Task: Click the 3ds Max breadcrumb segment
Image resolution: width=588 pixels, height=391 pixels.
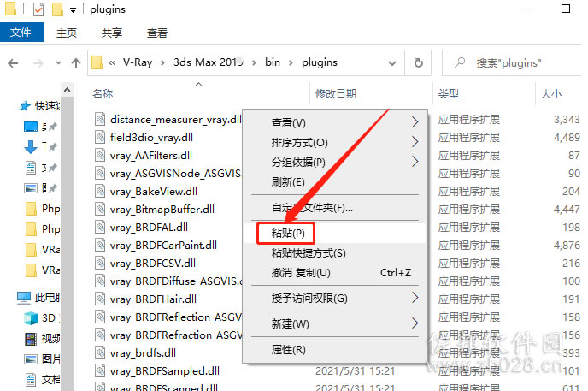Action: [x=209, y=62]
